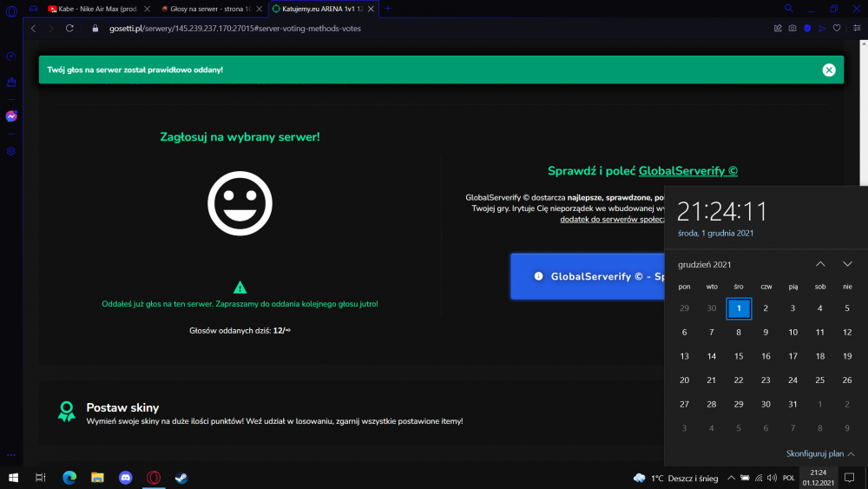Pick November 30 in calendar grid

pos(712,308)
